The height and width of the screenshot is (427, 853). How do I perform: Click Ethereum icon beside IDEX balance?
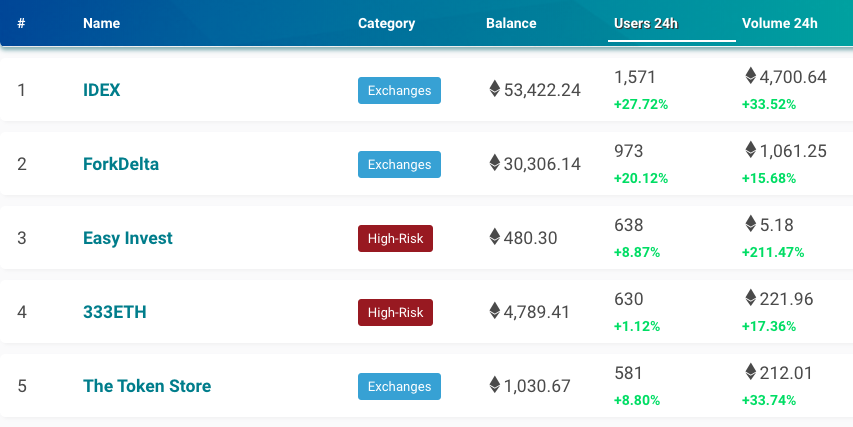(x=494, y=89)
